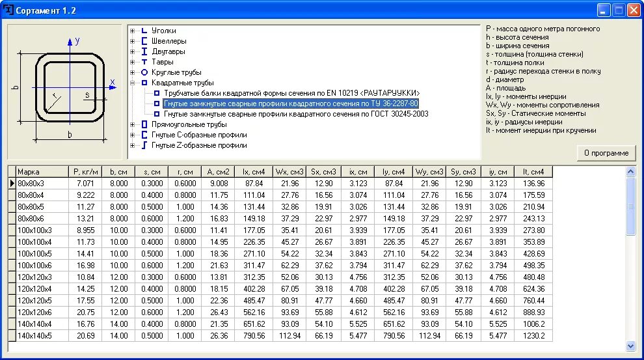
Task: Click the It, см4 column header
Action: pos(533,172)
